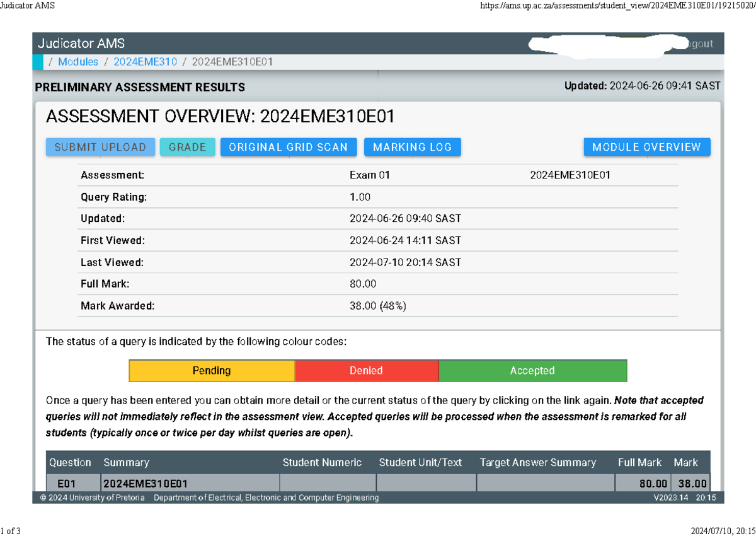Image resolution: width=756 pixels, height=536 pixels.
Task: Click the Assessment Overview heading
Action: (220, 117)
